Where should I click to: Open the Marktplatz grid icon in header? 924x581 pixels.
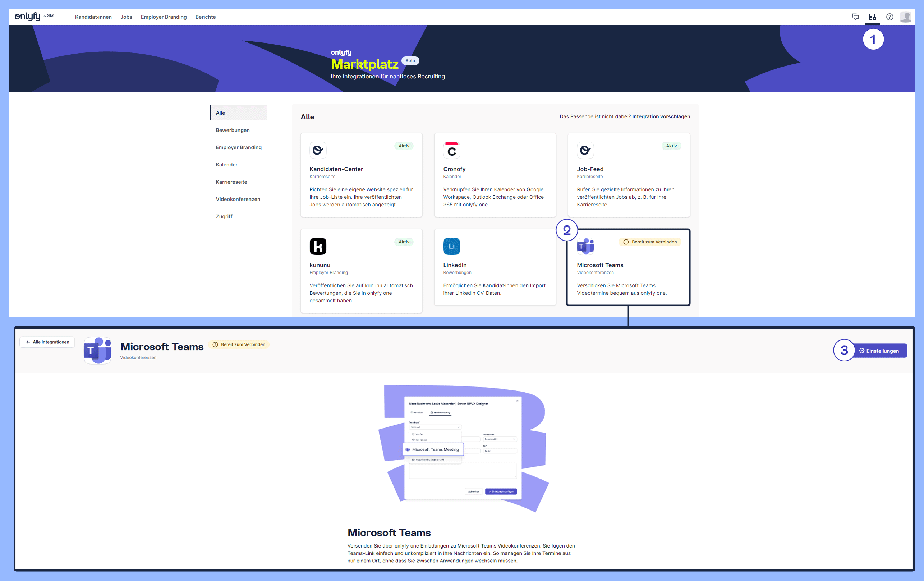[872, 17]
